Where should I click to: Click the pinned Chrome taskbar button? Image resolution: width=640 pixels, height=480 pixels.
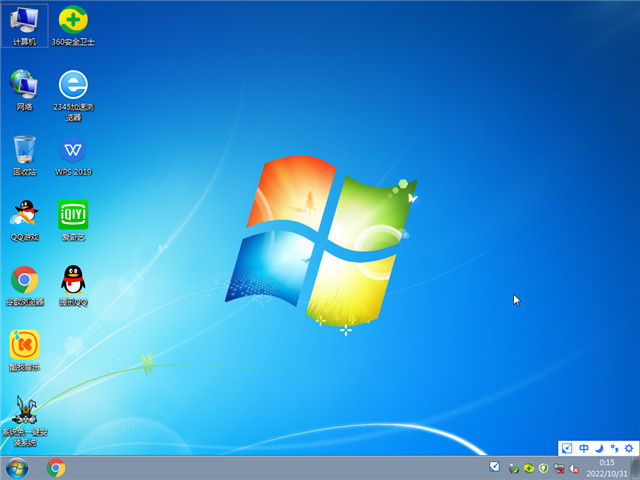(56, 468)
